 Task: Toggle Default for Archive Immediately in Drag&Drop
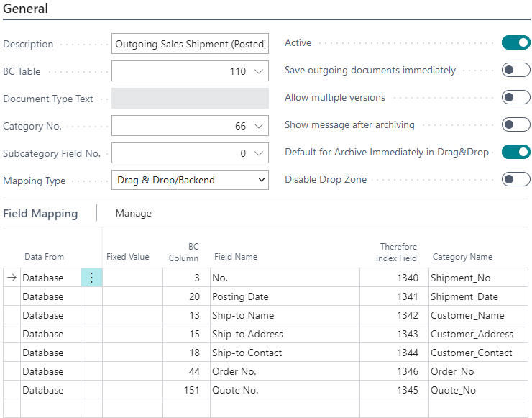[x=515, y=153]
